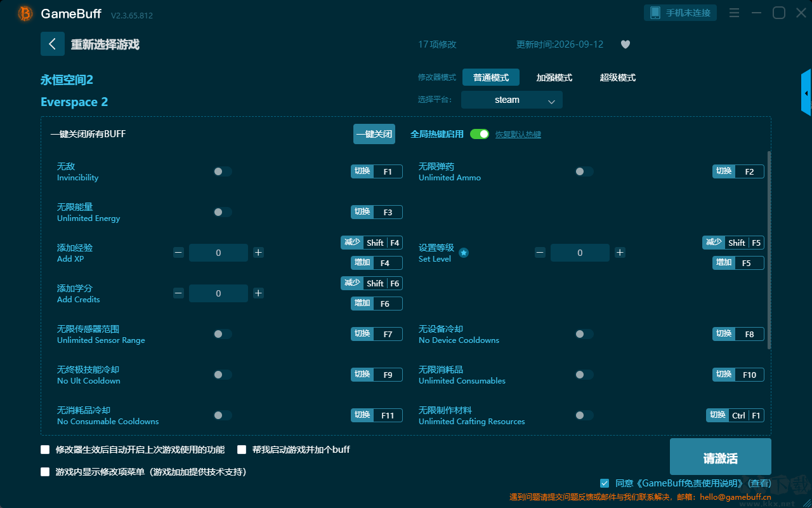Screen dimensions: 812x508
Task: Click the F6 increase hotkey for Add Credits
Action: [377, 304]
